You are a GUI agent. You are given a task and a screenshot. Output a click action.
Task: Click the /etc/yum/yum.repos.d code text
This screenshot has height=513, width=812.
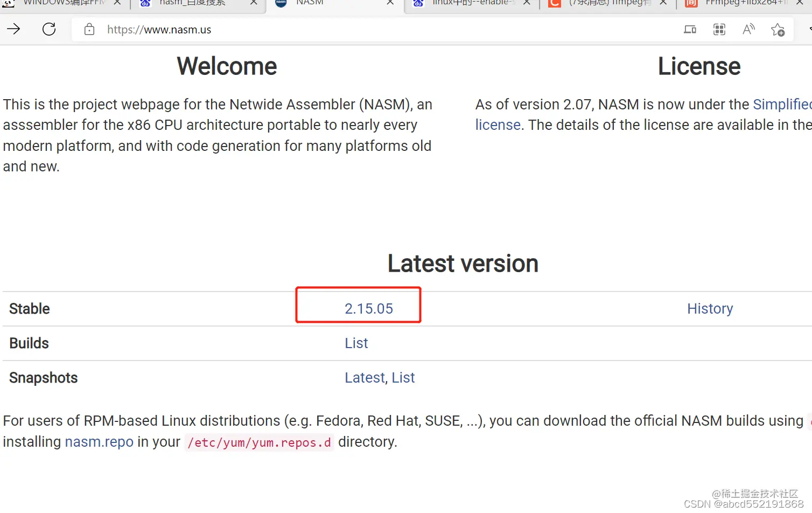[x=259, y=442]
